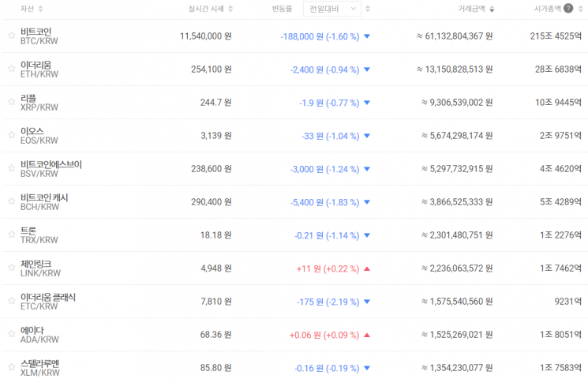
Task: Click the 실시간 시세 column header
Action: [206, 9]
